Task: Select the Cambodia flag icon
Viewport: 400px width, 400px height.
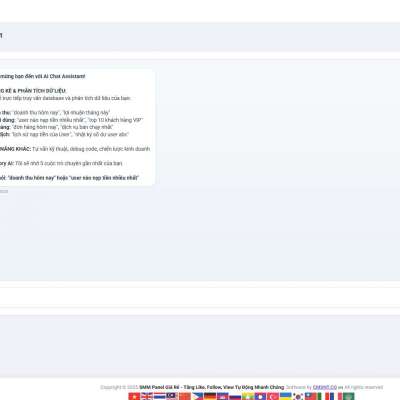Action: click(223, 396)
